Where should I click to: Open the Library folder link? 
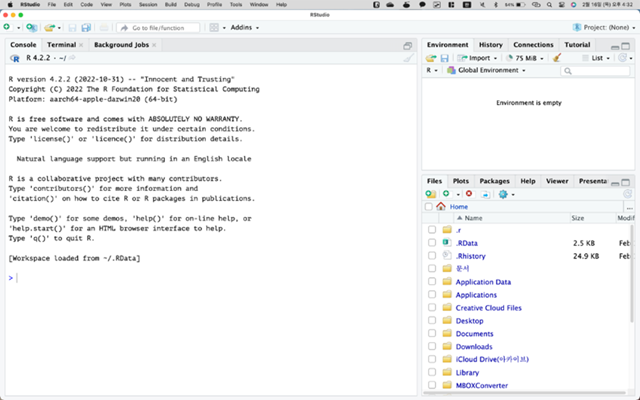pyautogui.click(x=467, y=372)
